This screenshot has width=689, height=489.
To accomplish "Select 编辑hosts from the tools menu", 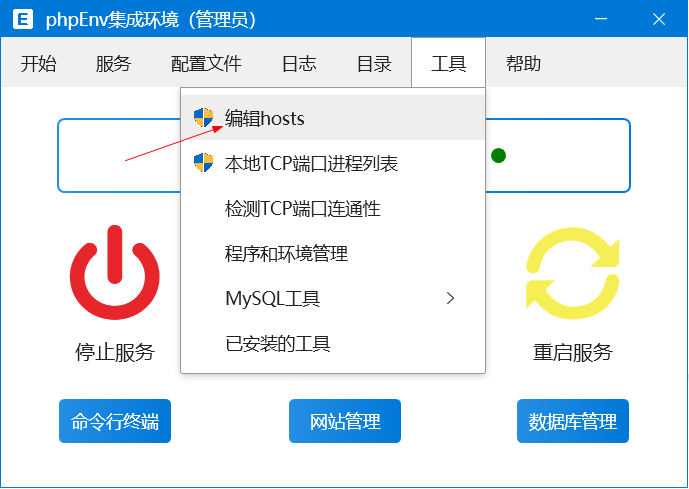I will coord(333,118).
